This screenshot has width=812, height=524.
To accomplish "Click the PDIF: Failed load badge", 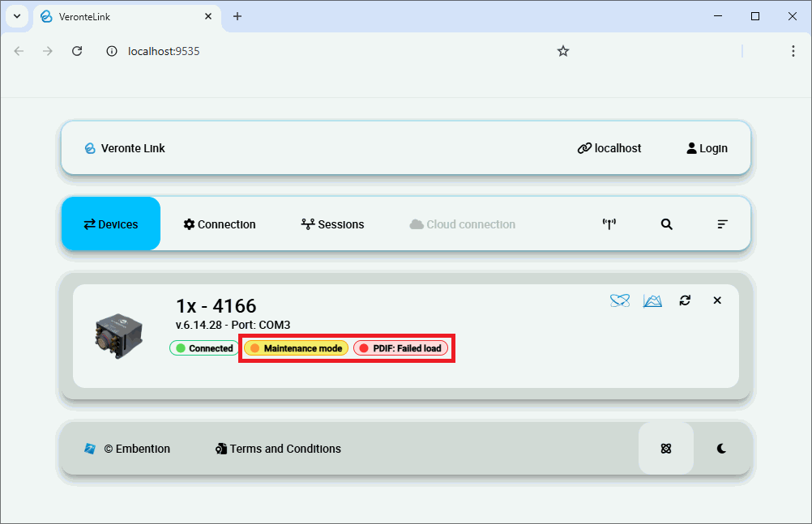I will point(400,348).
